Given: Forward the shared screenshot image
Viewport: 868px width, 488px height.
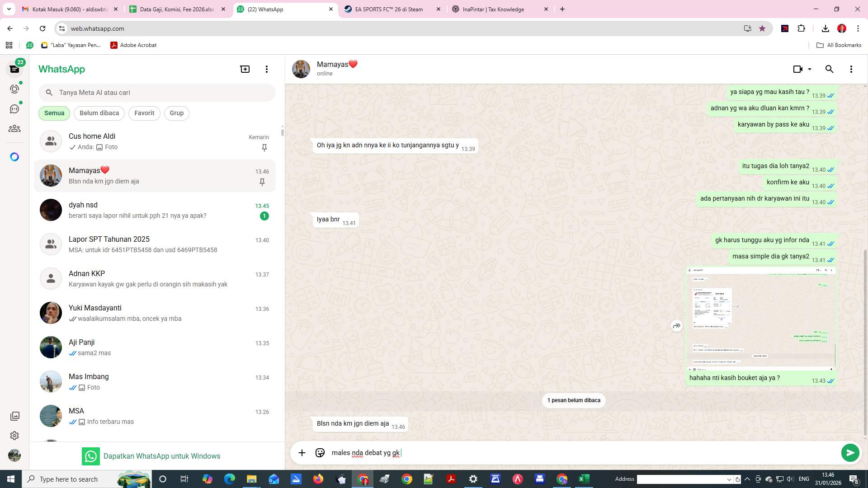Looking at the screenshot, I should point(676,326).
